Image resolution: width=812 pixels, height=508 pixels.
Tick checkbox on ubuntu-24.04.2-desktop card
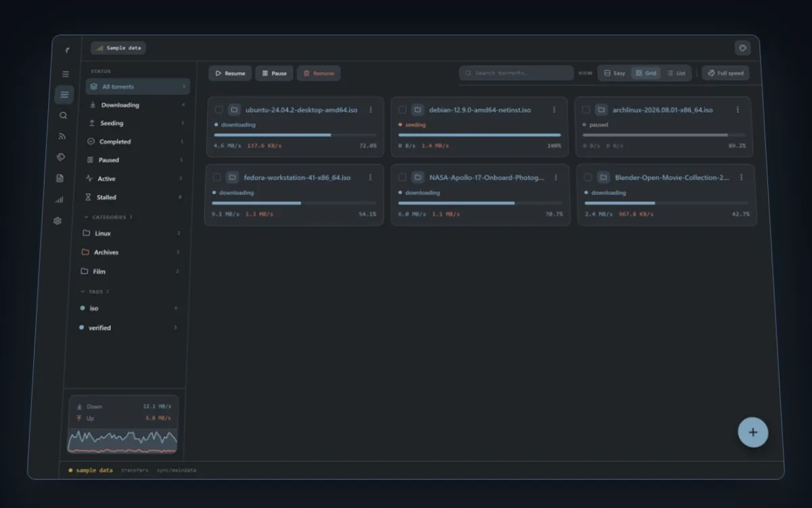(219, 110)
